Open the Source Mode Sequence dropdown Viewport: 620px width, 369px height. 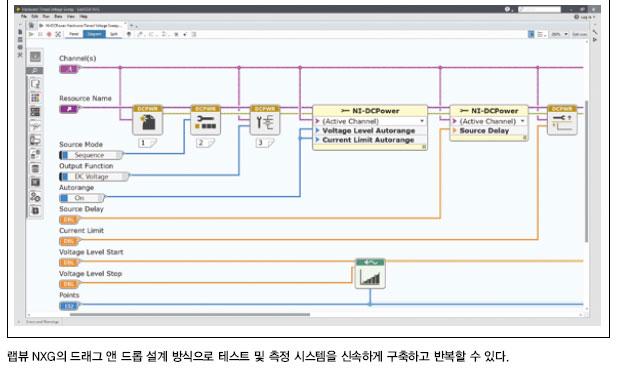click(91, 155)
